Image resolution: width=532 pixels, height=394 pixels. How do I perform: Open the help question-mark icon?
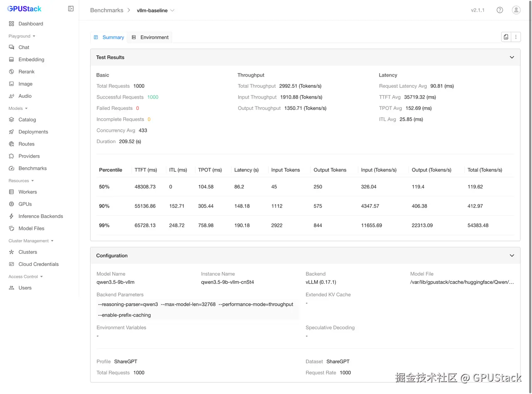[x=500, y=10]
